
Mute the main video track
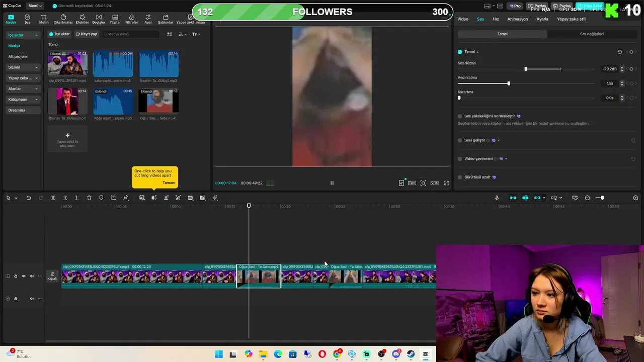click(32, 276)
